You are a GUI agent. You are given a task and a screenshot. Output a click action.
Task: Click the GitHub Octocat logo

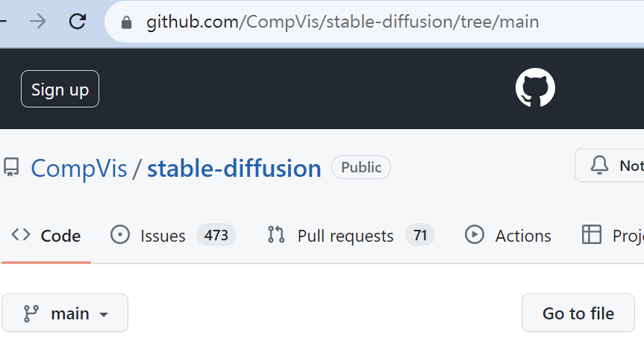535,88
